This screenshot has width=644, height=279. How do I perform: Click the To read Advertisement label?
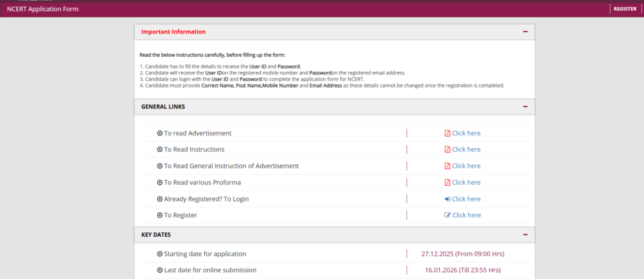click(x=197, y=134)
